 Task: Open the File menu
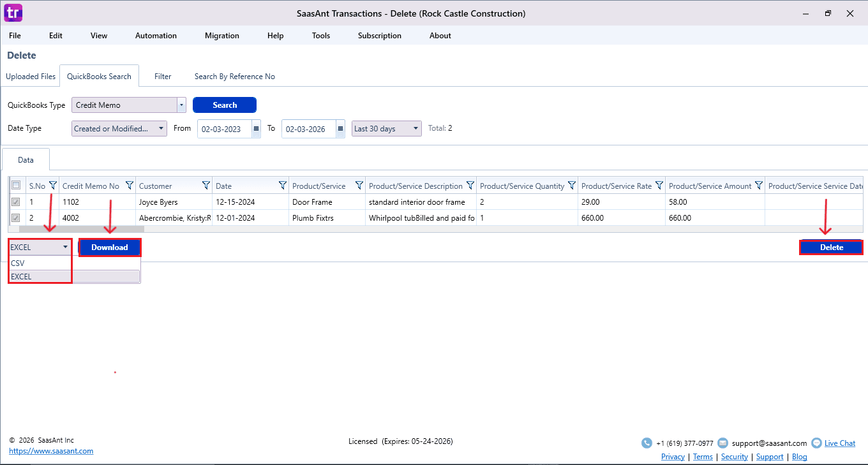15,36
